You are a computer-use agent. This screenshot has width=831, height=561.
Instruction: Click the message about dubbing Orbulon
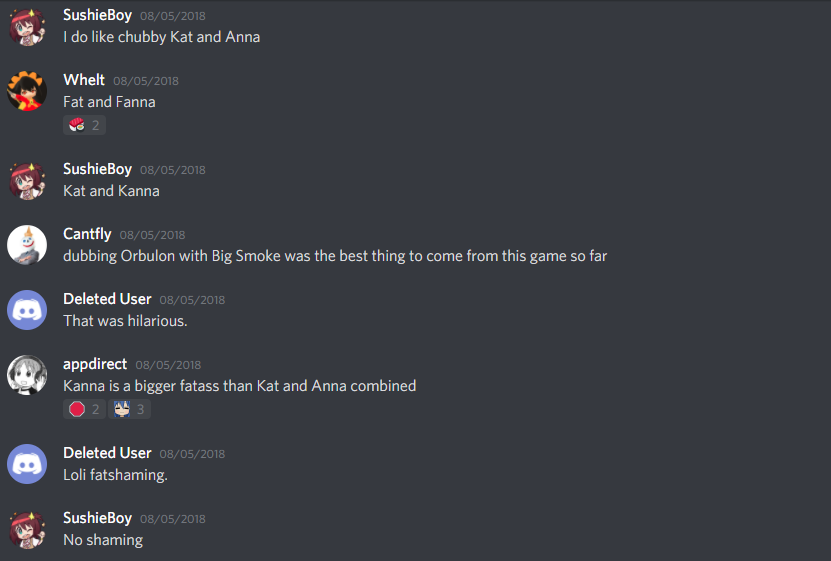335,256
